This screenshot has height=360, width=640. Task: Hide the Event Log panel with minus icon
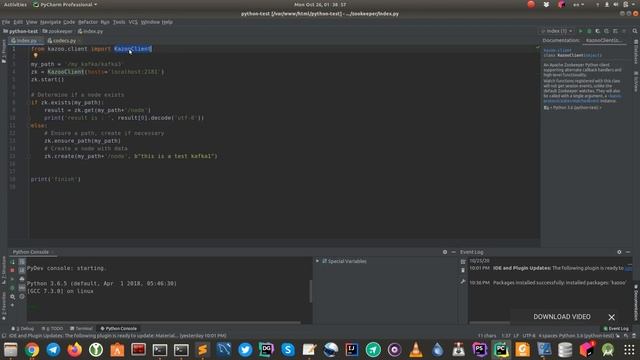[628, 252]
